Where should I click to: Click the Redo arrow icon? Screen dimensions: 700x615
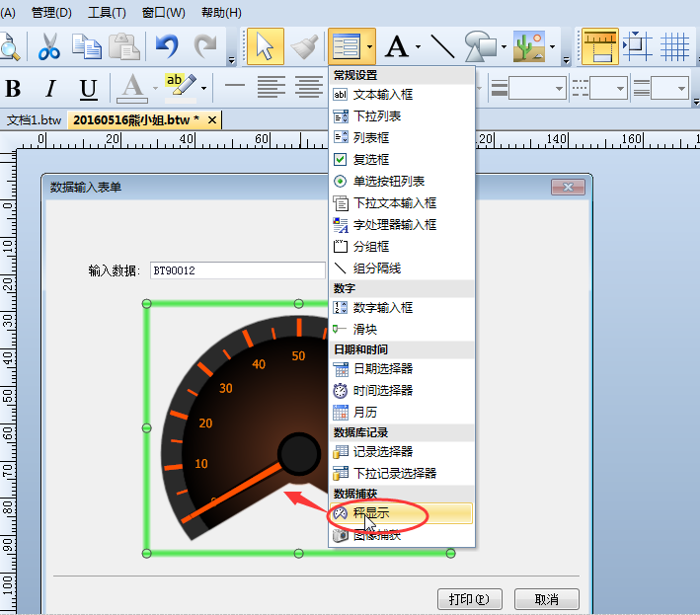tap(205, 46)
